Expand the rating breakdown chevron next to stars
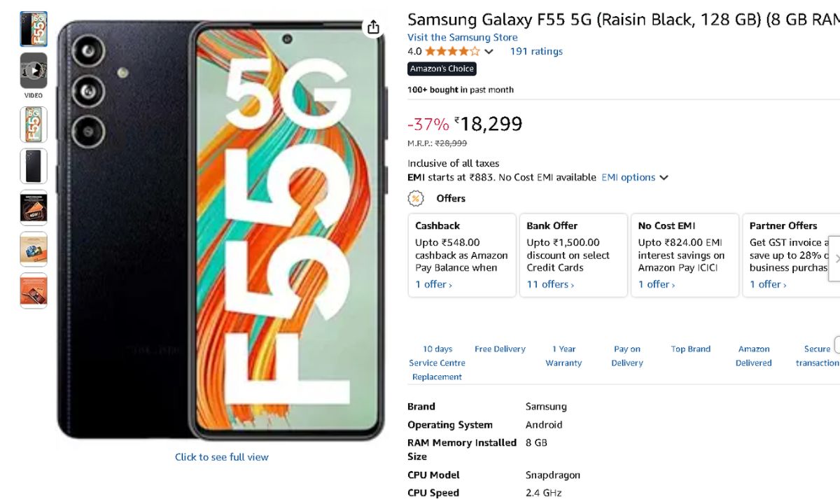840x504 pixels. [489, 52]
